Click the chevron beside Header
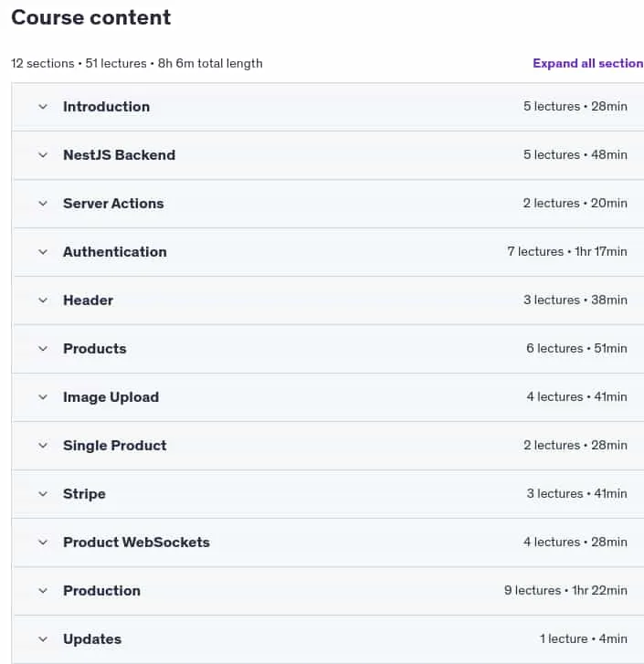Viewport: 644px width, 664px height. point(43,300)
